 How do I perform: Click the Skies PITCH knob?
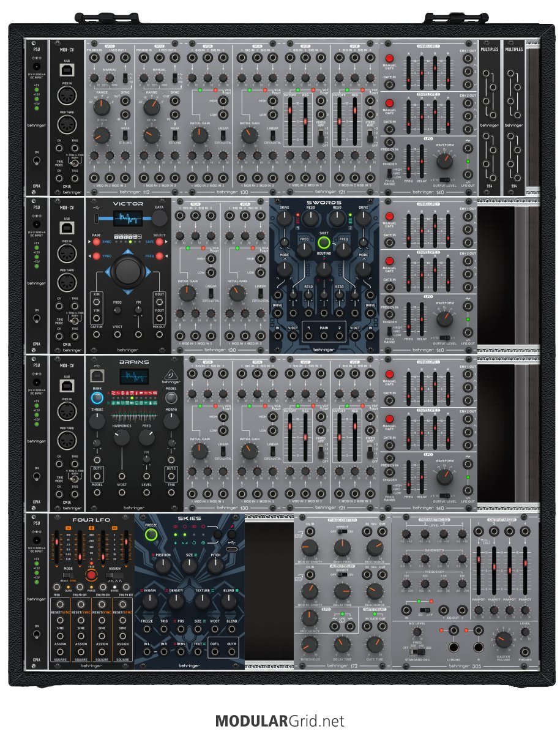(215, 566)
